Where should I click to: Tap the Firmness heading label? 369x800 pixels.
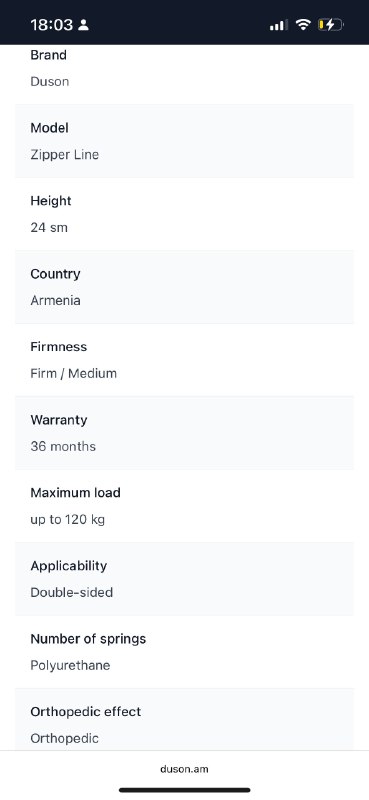point(59,347)
